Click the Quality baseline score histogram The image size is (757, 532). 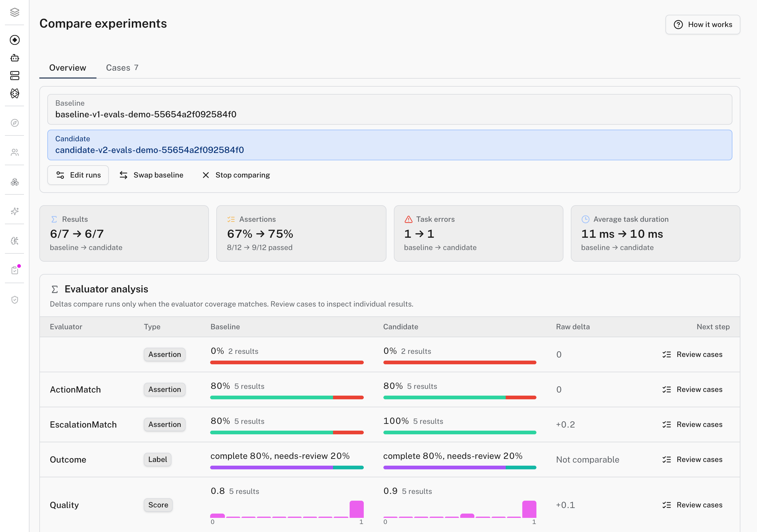pyautogui.click(x=287, y=509)
